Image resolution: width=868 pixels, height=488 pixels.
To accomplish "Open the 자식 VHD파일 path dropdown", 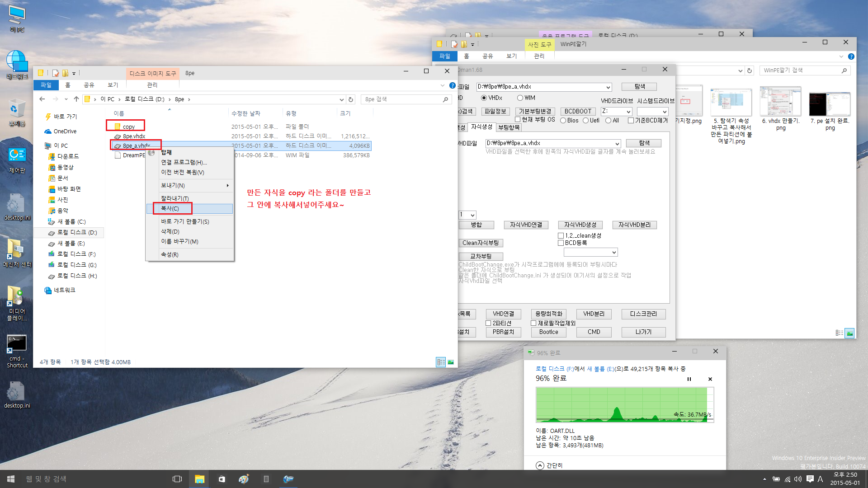I will (617, 144).
